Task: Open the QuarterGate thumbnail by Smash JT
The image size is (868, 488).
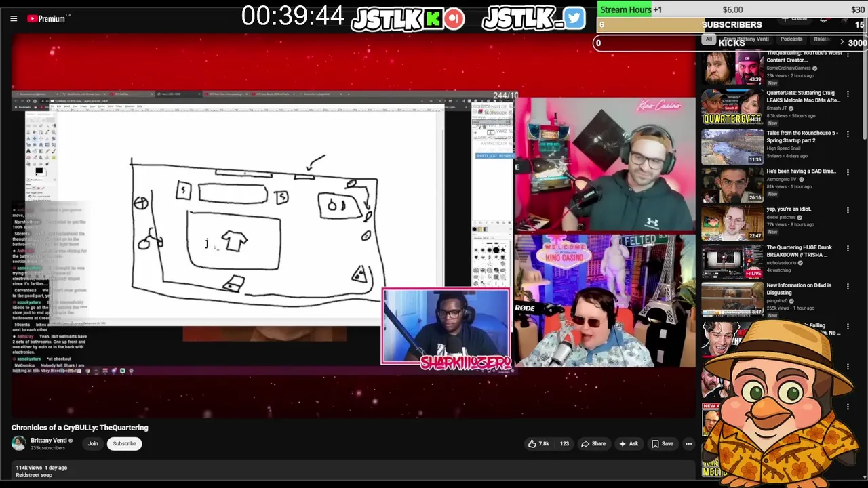Action: coord(732,107)
